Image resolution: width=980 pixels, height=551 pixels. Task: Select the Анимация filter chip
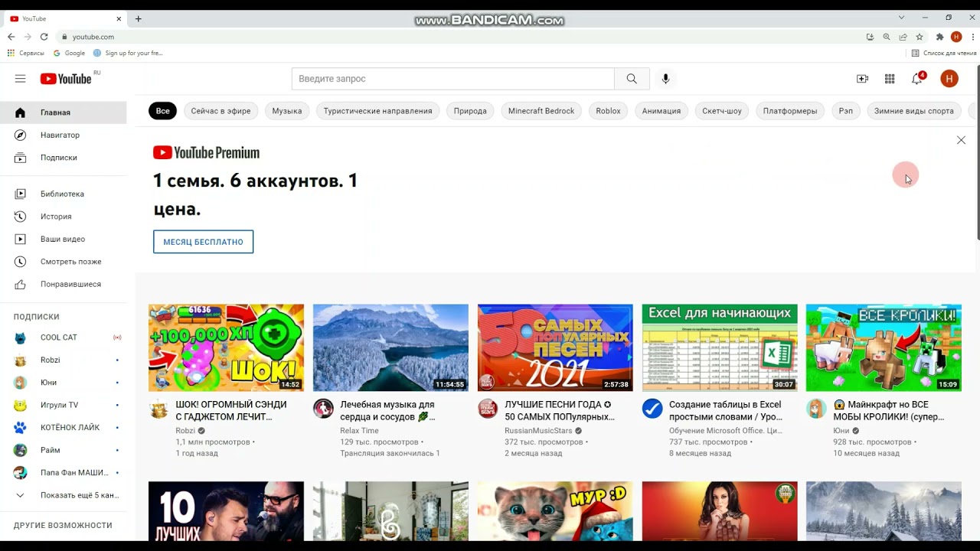(x=661, y=111)
